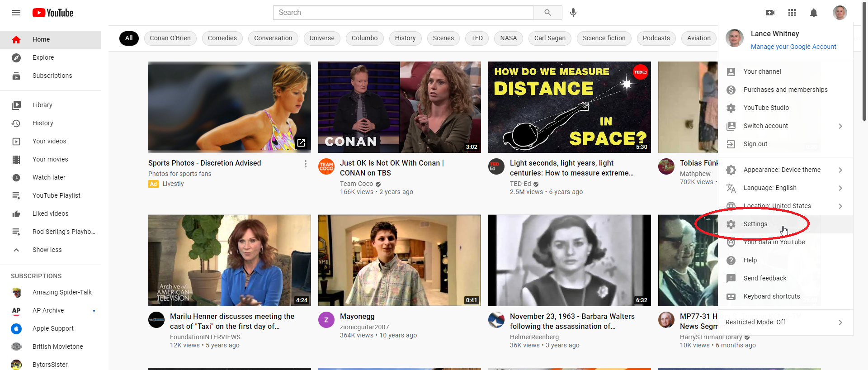Click the Home sidebar item

pos(51,39)
